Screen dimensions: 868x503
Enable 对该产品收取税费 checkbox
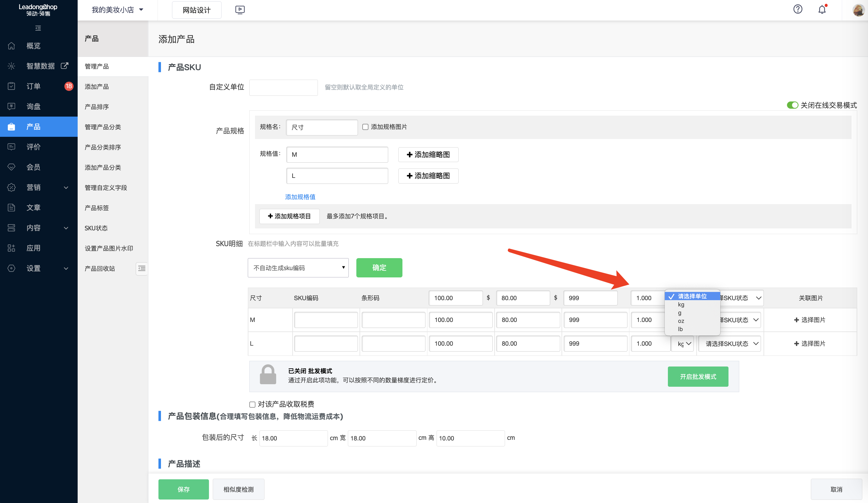(252, 404)
